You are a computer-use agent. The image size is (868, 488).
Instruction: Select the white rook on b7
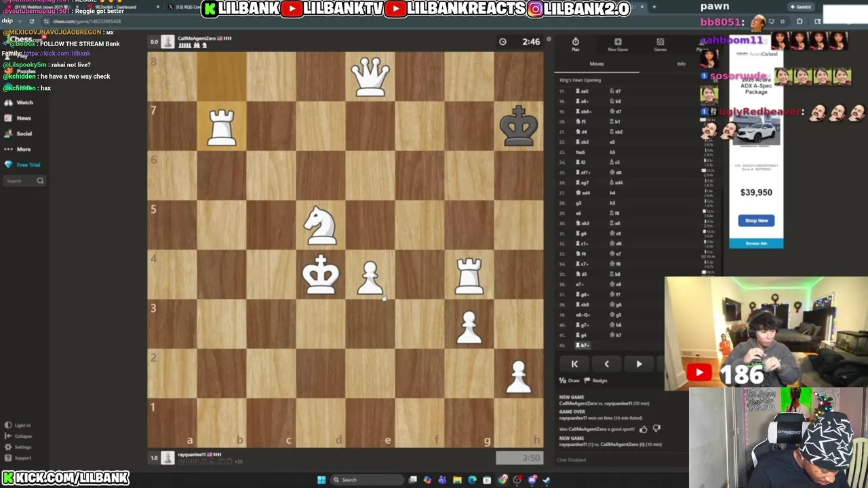point(222,127)
